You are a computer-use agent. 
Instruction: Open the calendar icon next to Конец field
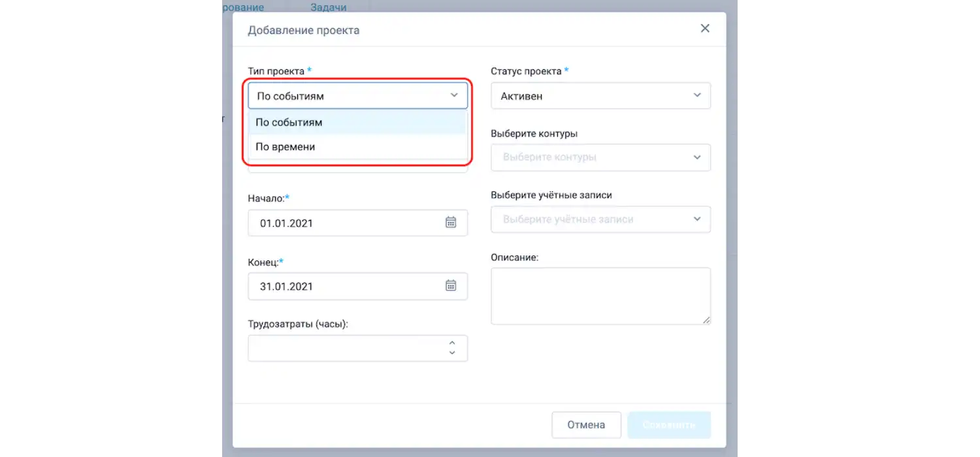[451, 286]
